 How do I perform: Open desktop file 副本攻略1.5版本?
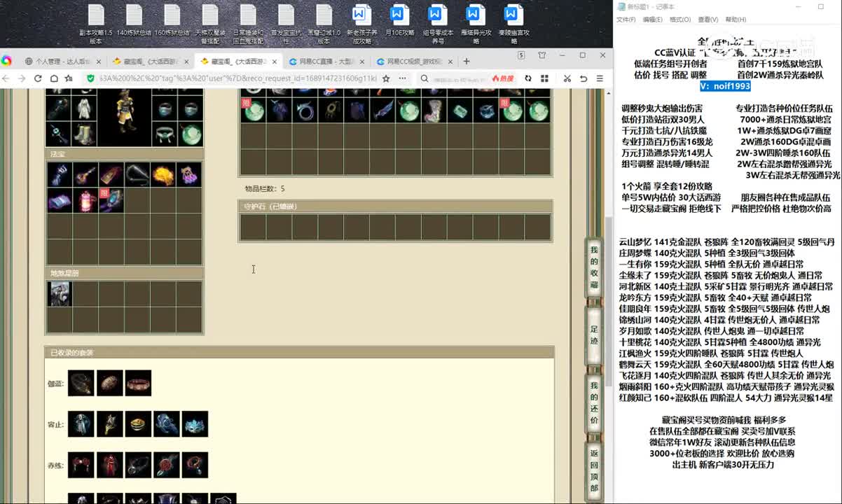click(96, 24)
